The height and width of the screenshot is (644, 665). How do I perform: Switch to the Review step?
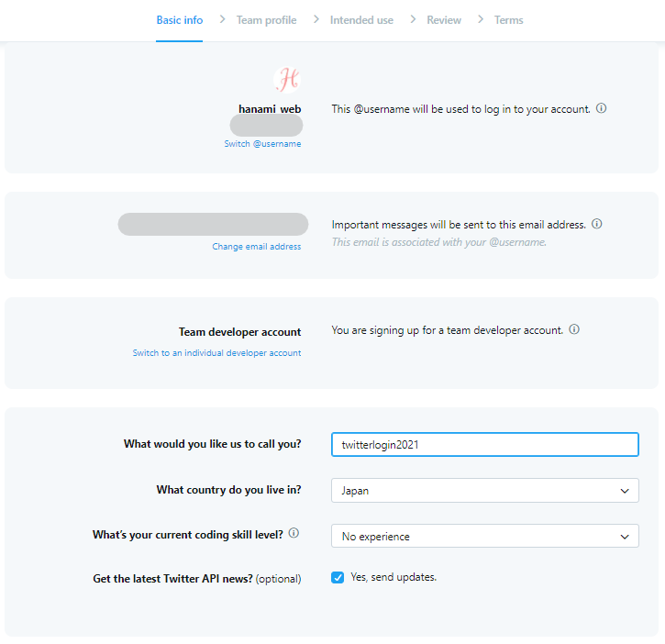click(x=444, y=20)
